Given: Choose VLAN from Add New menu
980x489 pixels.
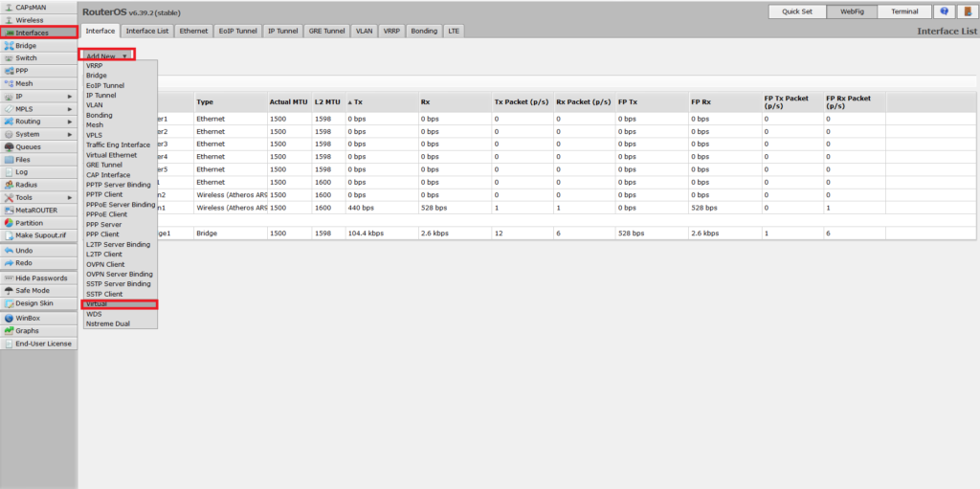Looking at the screenshot, I should pos(120,105).
